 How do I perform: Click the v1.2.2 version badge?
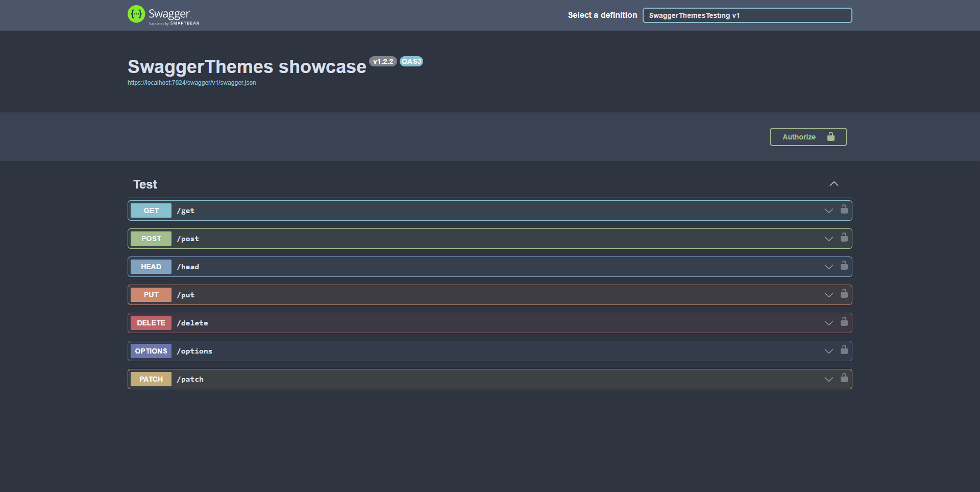click(x=383, y=61)
